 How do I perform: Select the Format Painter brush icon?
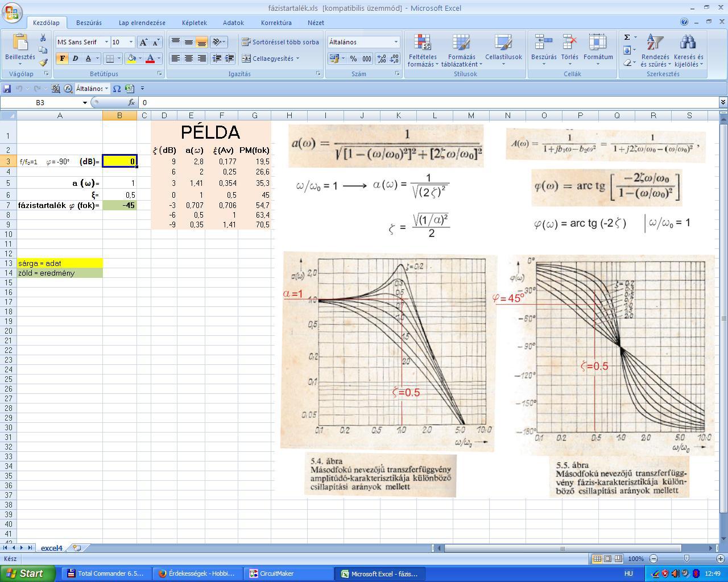(43, 62)
